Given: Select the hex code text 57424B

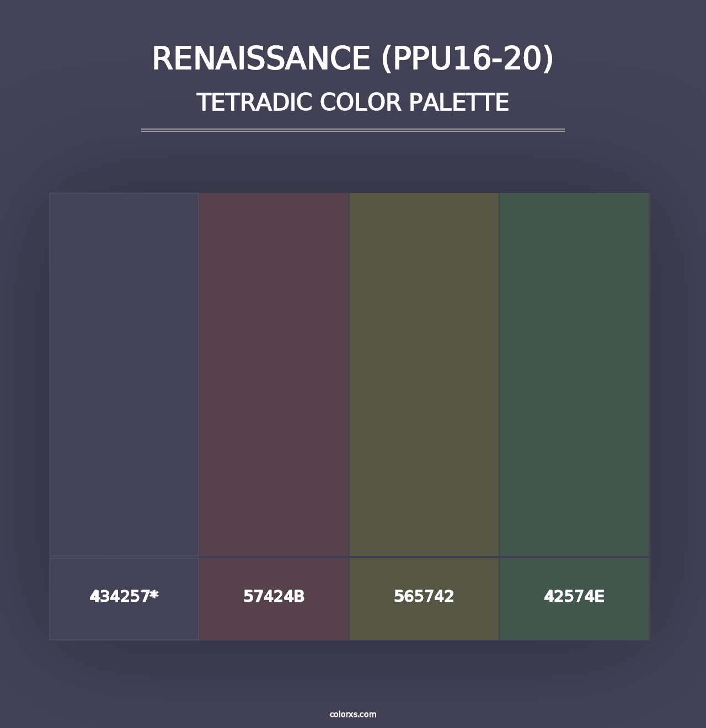Looking at the screenshot, I should point(274,596).
